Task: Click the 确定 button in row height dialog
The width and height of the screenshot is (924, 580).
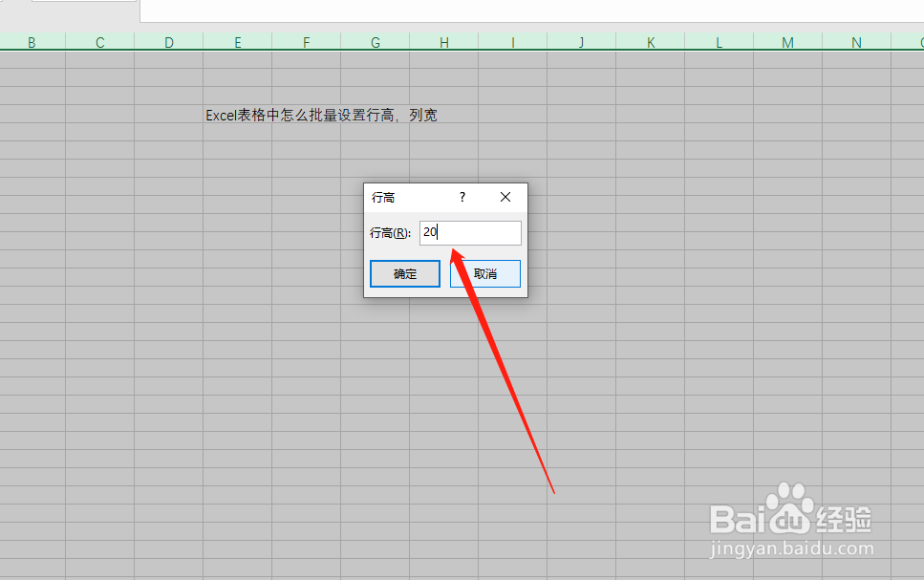Action: [405, 273]
